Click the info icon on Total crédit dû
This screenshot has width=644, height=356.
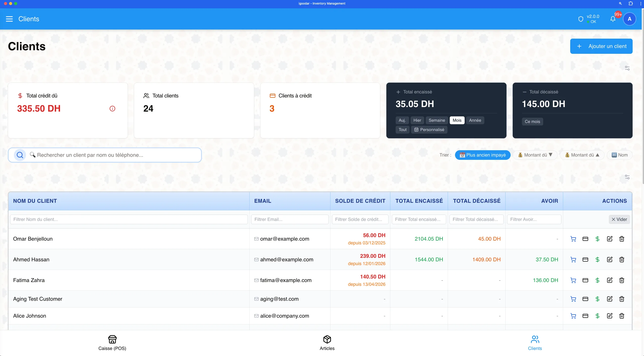tap(112, 109)
